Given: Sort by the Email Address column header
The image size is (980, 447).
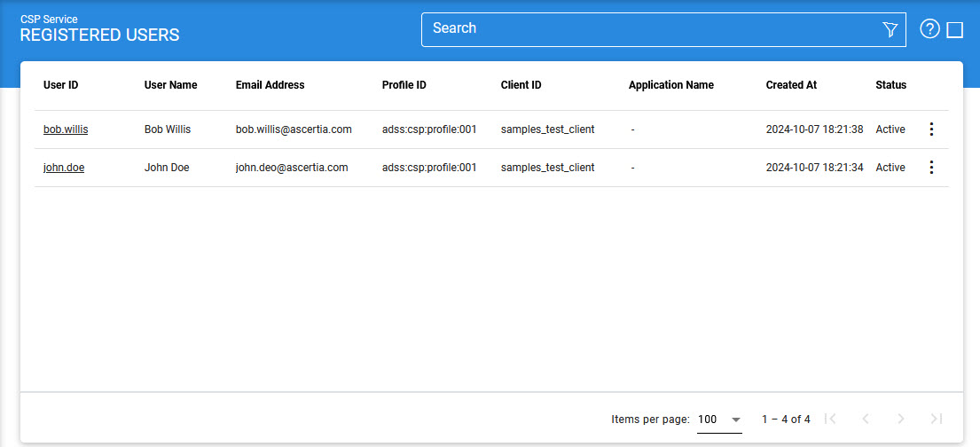Looking at the screenshot, I should (270, 85).
